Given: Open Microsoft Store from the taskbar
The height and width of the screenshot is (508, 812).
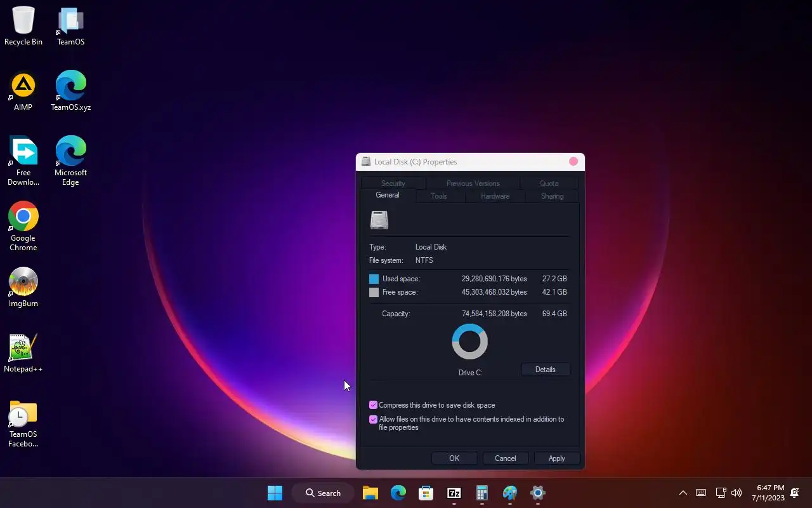Looking at the screenshot, I should click(426, 493).
